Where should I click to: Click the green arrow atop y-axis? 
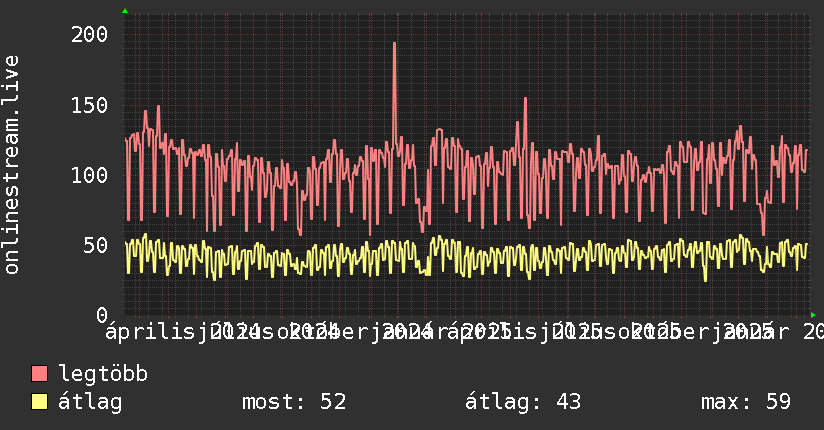pyautogui.click(x=125, y=11)
